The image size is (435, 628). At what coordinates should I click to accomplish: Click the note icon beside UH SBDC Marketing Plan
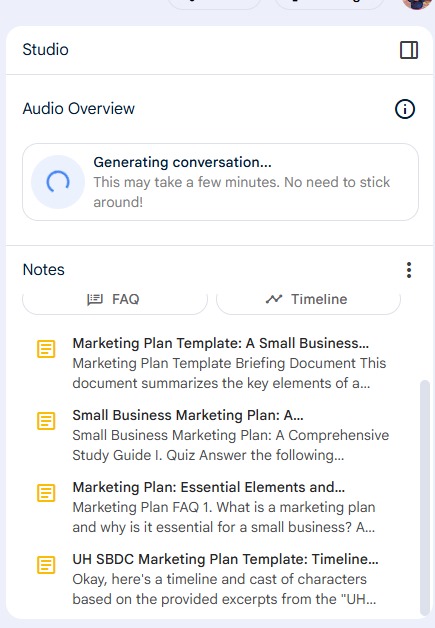46,565
